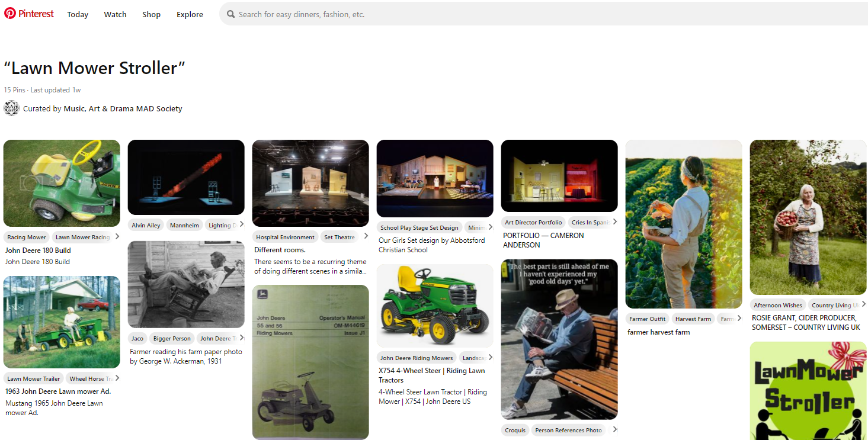Open the Shop tab
Screen dimensions: 868x440
[x=151, y=14]
